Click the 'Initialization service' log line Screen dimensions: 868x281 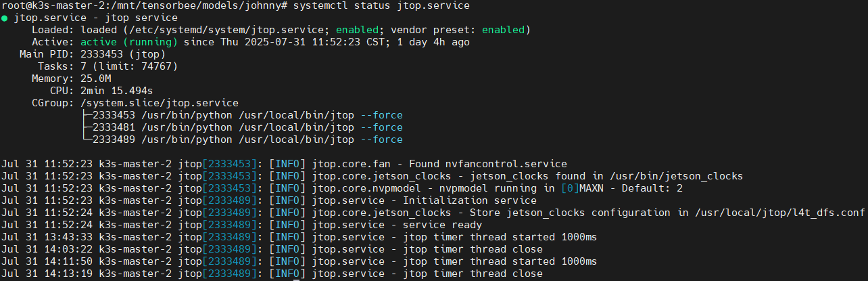tap(269, 200)
